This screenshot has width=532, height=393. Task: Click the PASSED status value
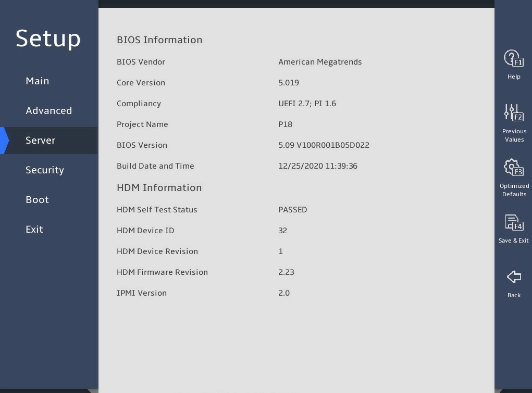tap(292, 210)
